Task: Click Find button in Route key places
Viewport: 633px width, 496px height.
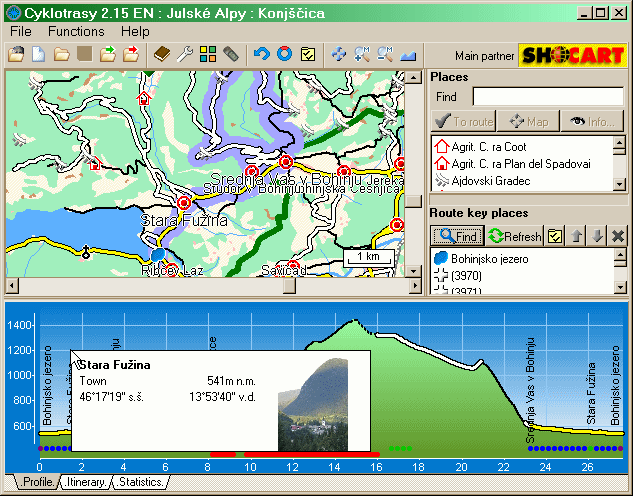Action: (x=457, y=236)
